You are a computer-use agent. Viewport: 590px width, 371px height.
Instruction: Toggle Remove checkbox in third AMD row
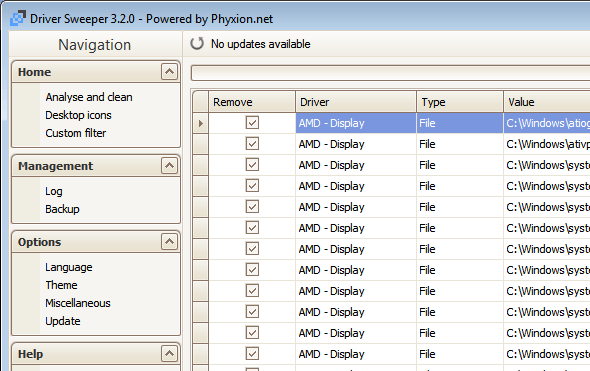coord(252,165)
